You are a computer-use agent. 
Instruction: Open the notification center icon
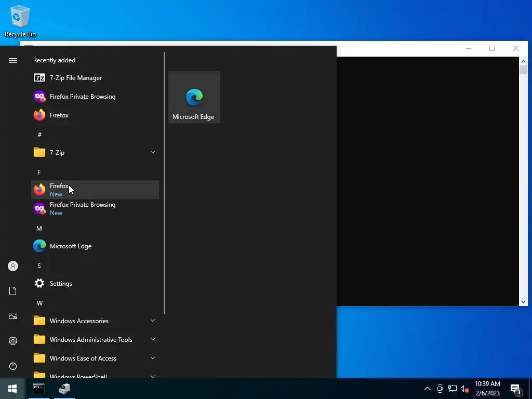[x=515, y=389]
